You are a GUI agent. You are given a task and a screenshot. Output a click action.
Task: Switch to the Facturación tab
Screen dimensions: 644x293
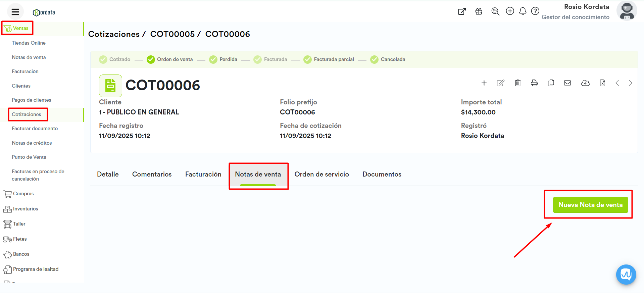(x=203, y=174)
